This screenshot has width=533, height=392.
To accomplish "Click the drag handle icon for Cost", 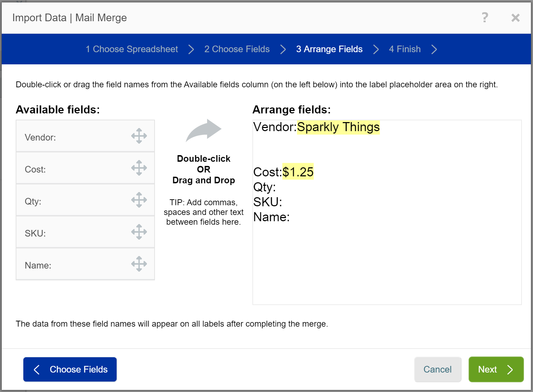I will tap(139, 168).
